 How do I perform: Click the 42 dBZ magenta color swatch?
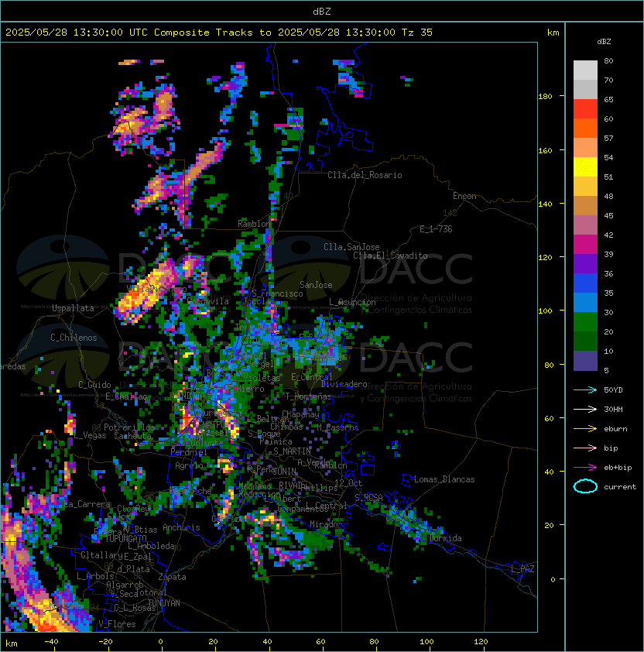(585, 245)
